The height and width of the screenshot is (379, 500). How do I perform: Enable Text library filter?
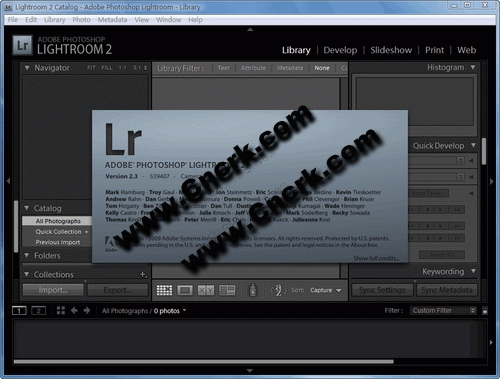pyautogui.click(x=223, y=68)
